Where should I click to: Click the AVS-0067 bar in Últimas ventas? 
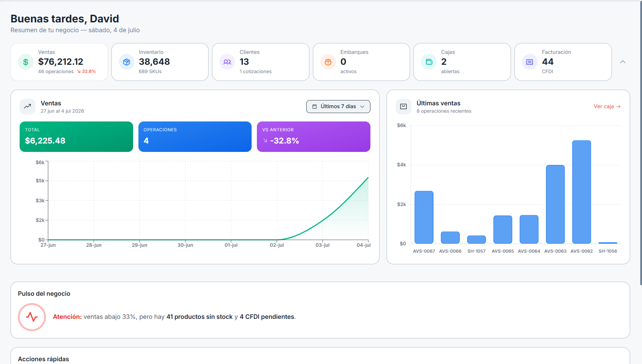[x=424, y=217]
